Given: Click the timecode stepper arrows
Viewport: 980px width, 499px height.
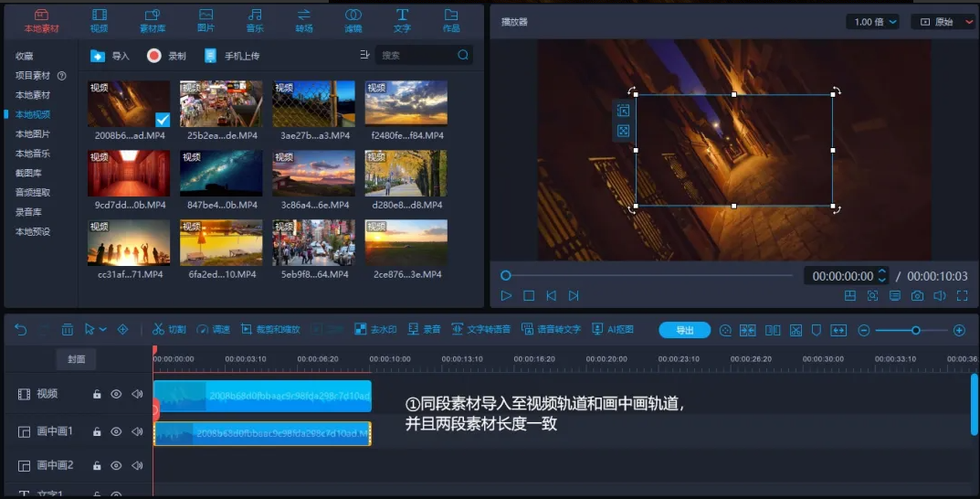Looking at the screenshot, I should 882,275.
